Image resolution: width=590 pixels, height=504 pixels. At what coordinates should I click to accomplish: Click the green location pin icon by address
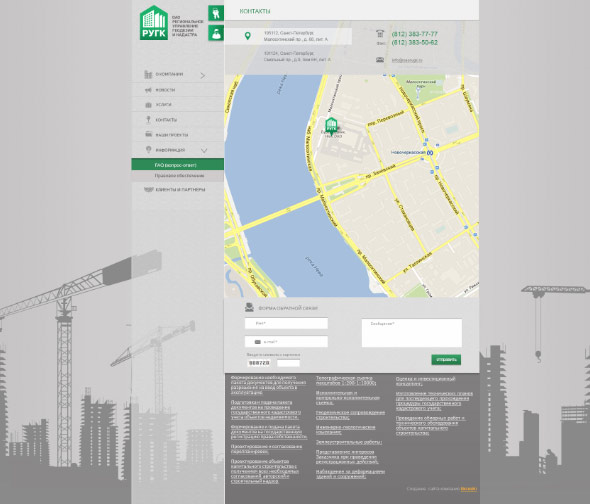(x=247, y=36)
